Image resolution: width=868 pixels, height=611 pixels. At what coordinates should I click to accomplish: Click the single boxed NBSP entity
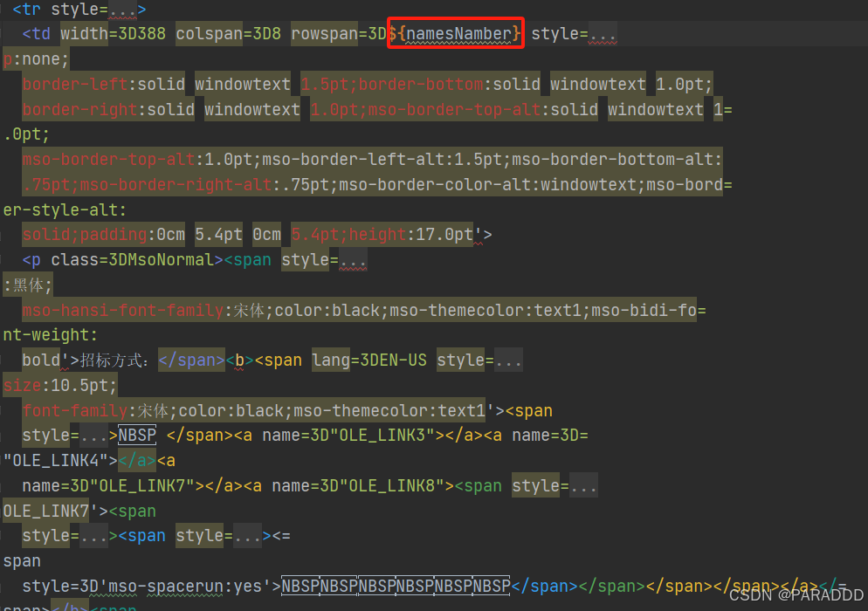click(x=137, y=436)
